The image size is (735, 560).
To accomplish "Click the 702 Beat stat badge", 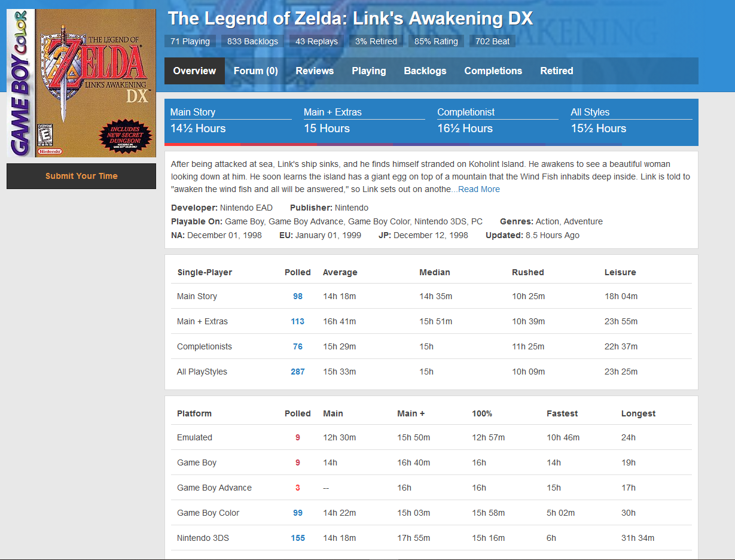I will pyautogui.click(x=493, y=41).
